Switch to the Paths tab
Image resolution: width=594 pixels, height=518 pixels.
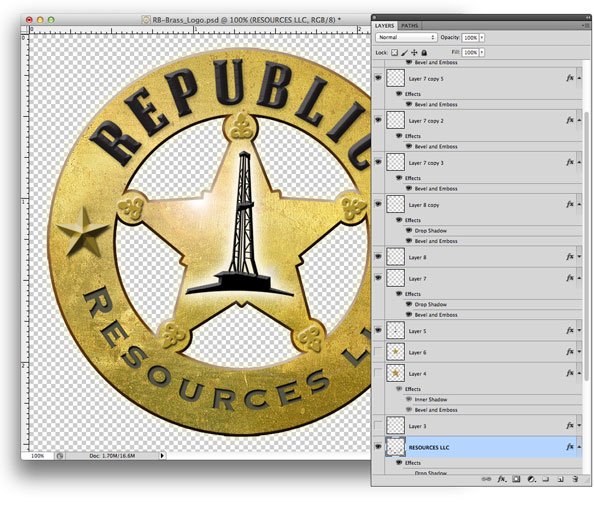(410, 26)
